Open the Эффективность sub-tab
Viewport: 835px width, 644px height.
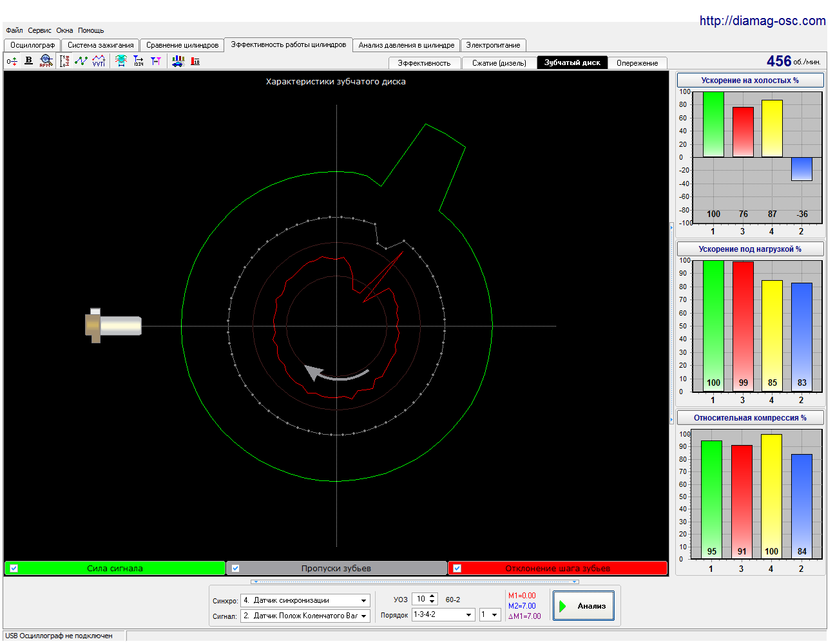[x=424, y=63]
